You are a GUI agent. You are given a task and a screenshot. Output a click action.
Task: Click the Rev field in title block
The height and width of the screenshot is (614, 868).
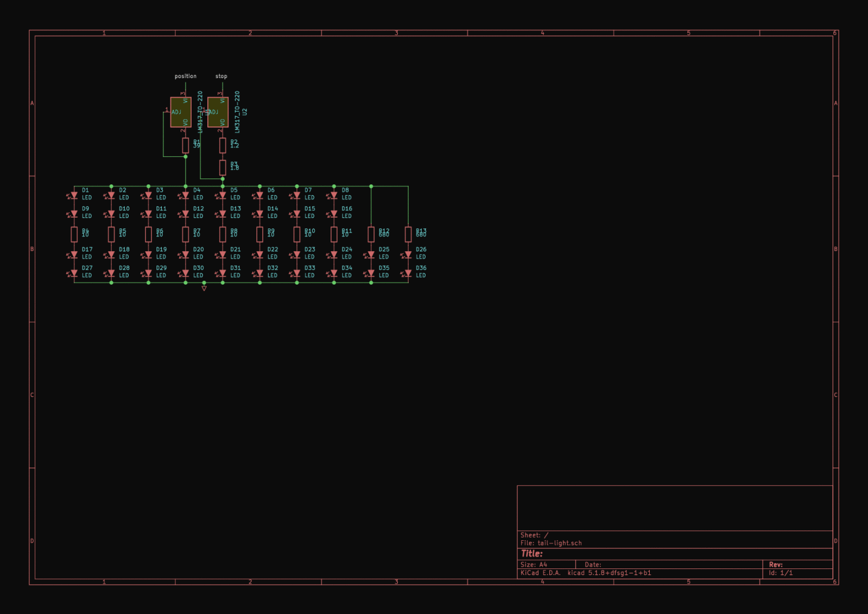tap(776, 565)
